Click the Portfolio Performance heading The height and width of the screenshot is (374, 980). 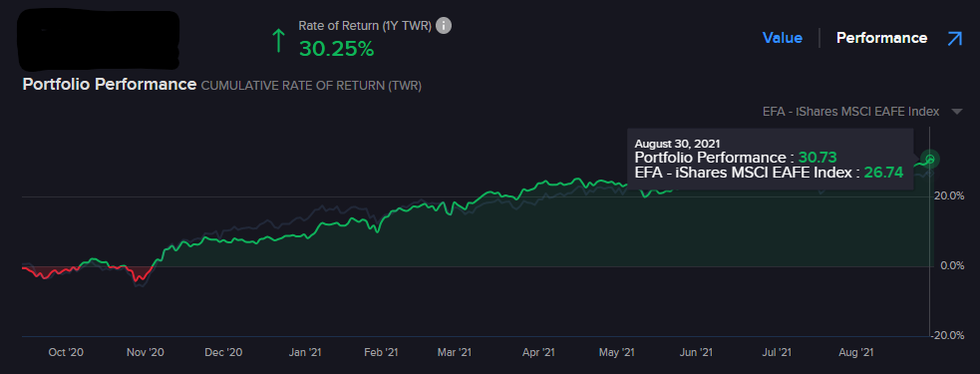(110, 85)
